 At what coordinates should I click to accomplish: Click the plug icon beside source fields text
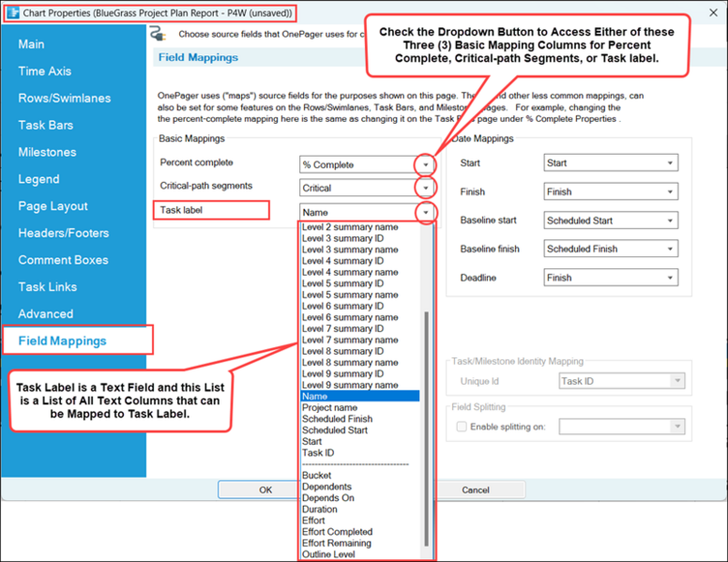click(158, 34)
